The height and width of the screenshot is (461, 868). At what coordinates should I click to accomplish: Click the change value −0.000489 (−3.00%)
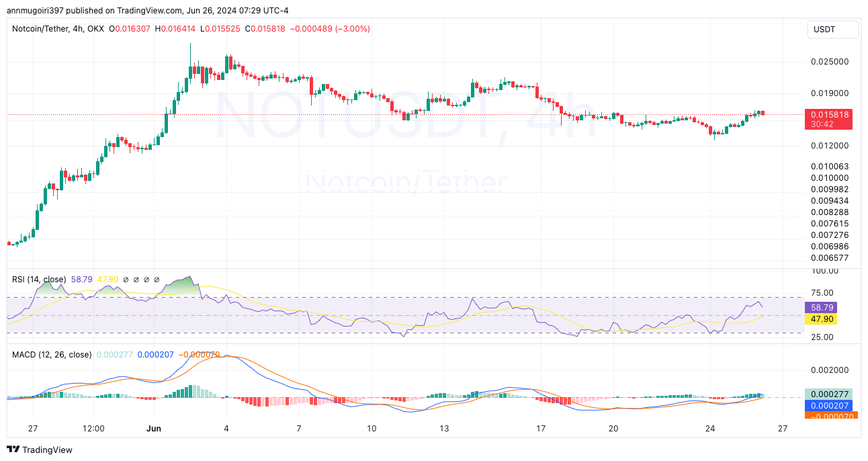pyautogui.click(x=329, y=29)
